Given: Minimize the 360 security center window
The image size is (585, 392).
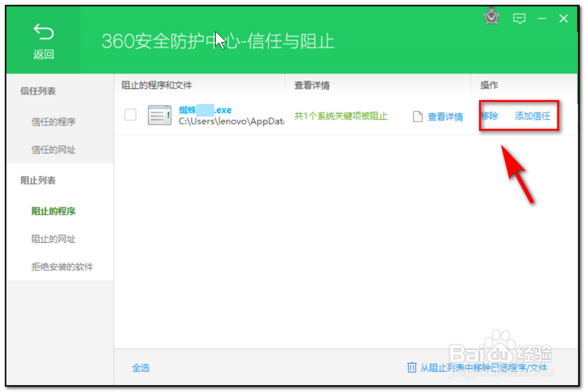Looking at the screenshot, I should tap(542, 18).
